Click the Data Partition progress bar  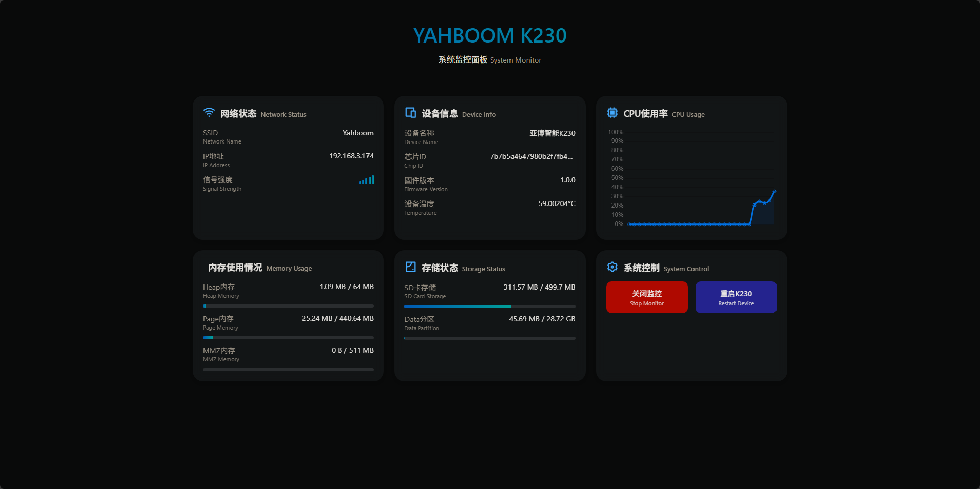pyautogui.click(x=490, y=338)
